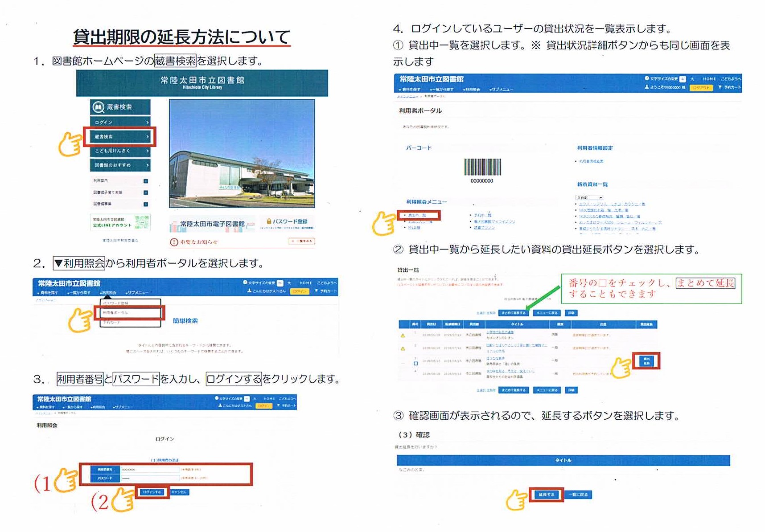Viewport: 765px width, 532px height.
Task: Click the square icon beside 図書館子育て支援
Action: 146,192
